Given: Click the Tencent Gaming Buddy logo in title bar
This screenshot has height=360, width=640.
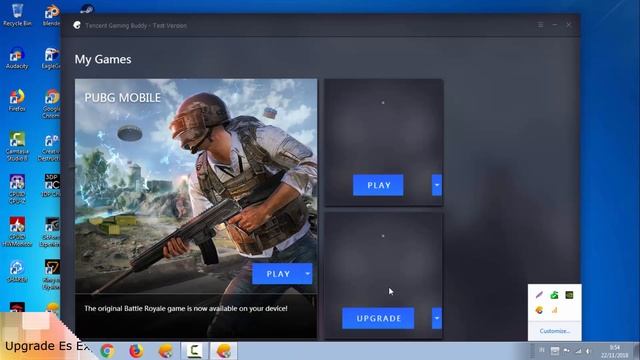Looking at the screenshot, I should coord(77,25).
